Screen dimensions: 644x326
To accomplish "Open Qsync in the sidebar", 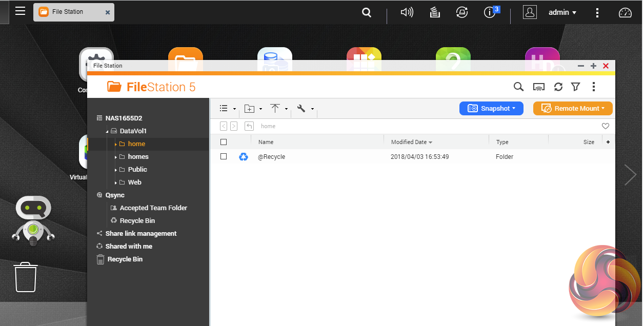I will tap(115, 195).
